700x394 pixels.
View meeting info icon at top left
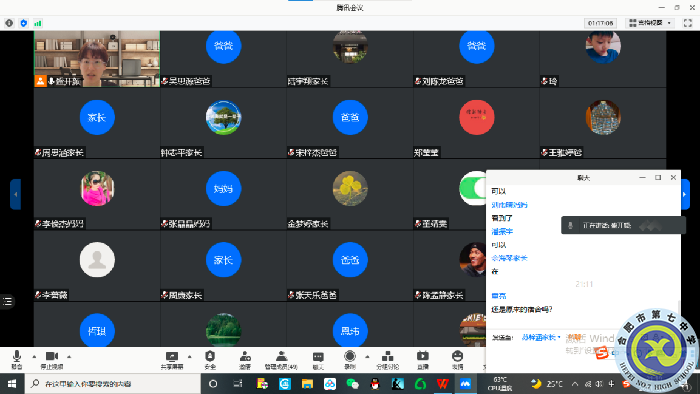(9, 23)
